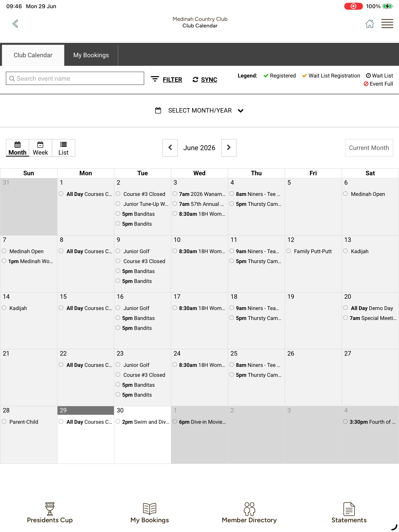Viewport: 399px width, 532px height.
Task: Go to next month with right chevron
Action: click(x=229, y=148)
